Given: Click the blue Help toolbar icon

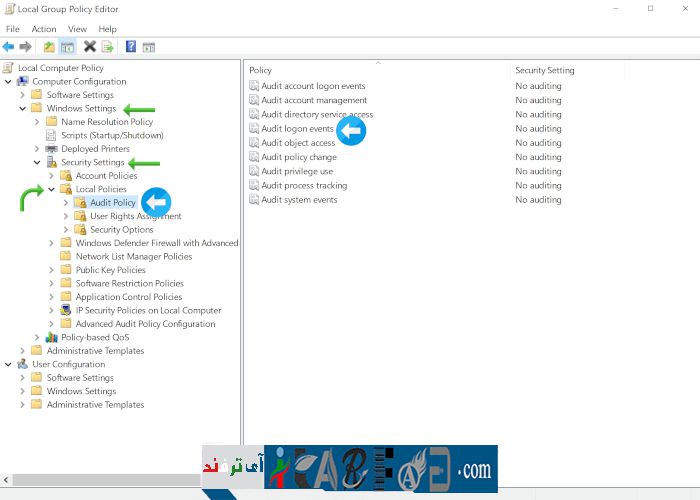Looking at the screenshot, I should [131, 47].
